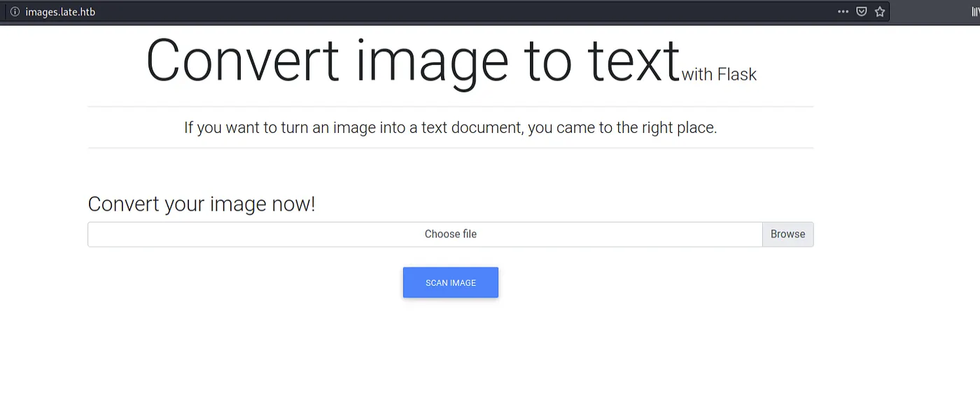This screenshot has width=980, height=405.
Task: Click the 'with Flask' subtitle text
Action: (719, 74)
